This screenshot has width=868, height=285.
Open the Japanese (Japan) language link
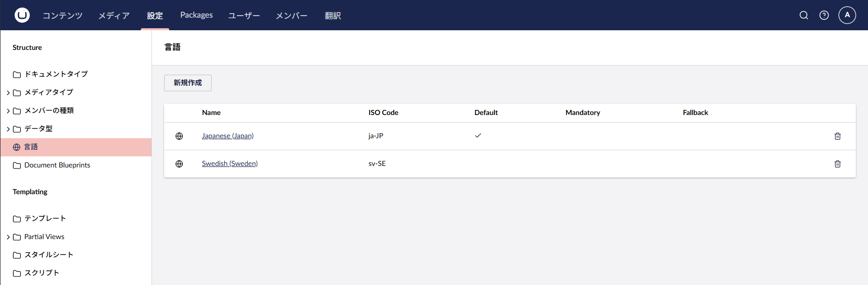coord(228,136)
